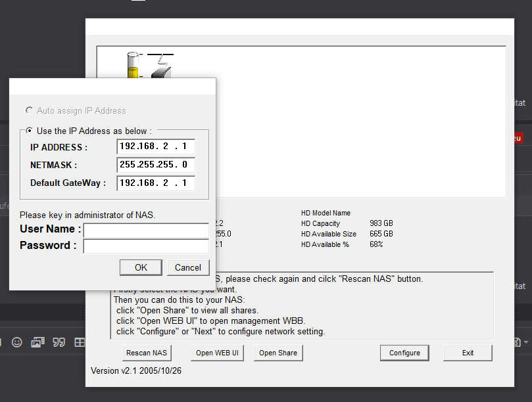The height and width of the screenshot is (402, 532).
Task: Click the save icon at the right of the toolbar
Action: 517,342
